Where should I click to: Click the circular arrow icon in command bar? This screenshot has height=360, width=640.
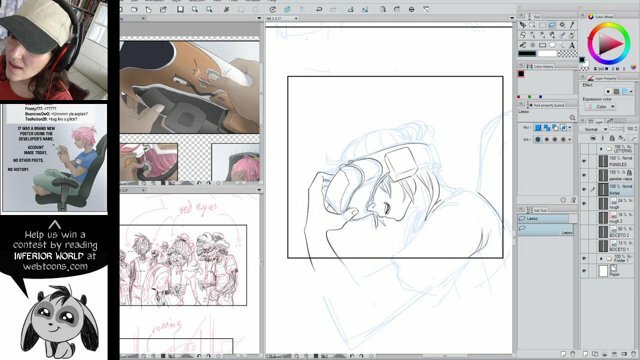[272, 9]
